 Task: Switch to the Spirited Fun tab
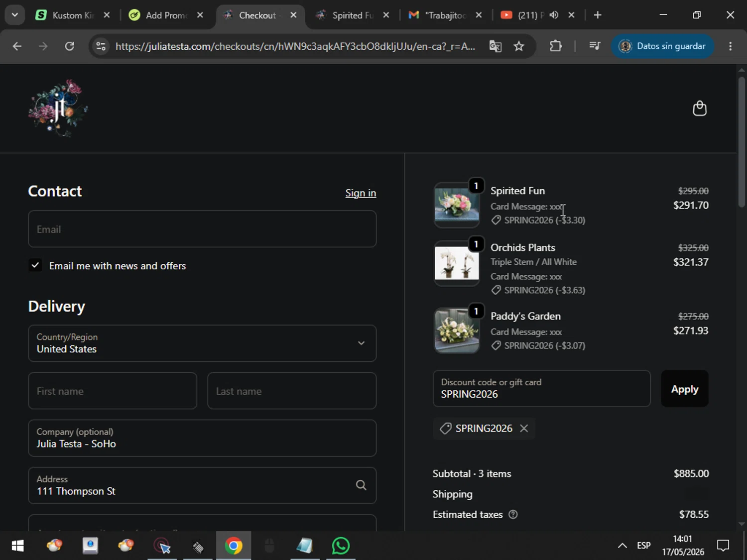[x=352, y=15]
